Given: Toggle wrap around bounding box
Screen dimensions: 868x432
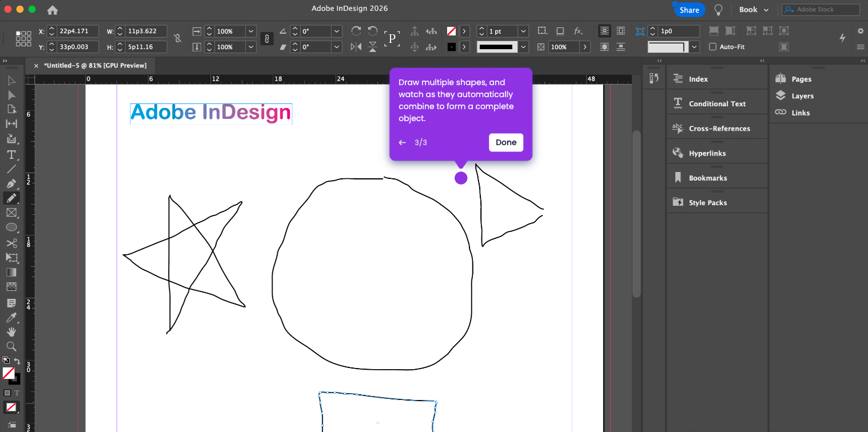Looking at the screenshot, I should [x=621, y=31].
